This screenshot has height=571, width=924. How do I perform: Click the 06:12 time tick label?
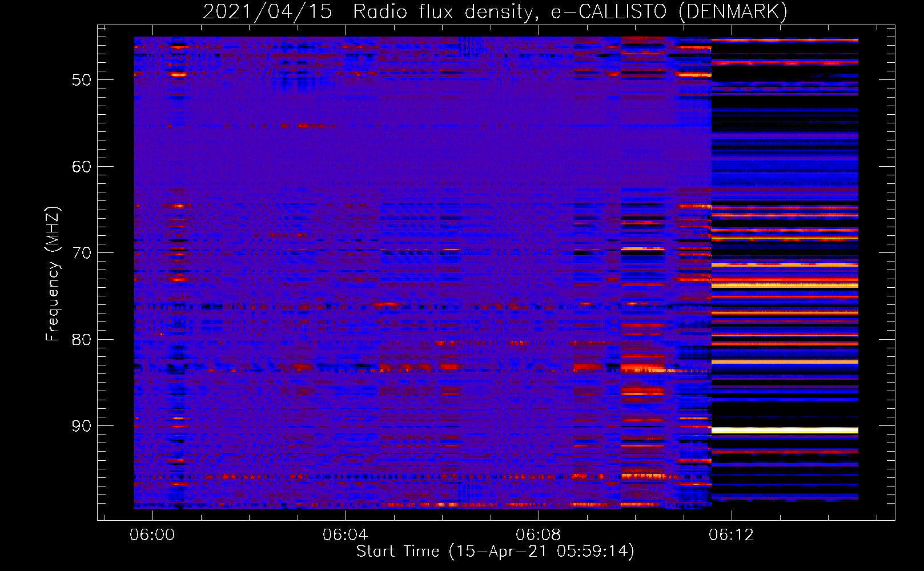click(x=731, y=535)
